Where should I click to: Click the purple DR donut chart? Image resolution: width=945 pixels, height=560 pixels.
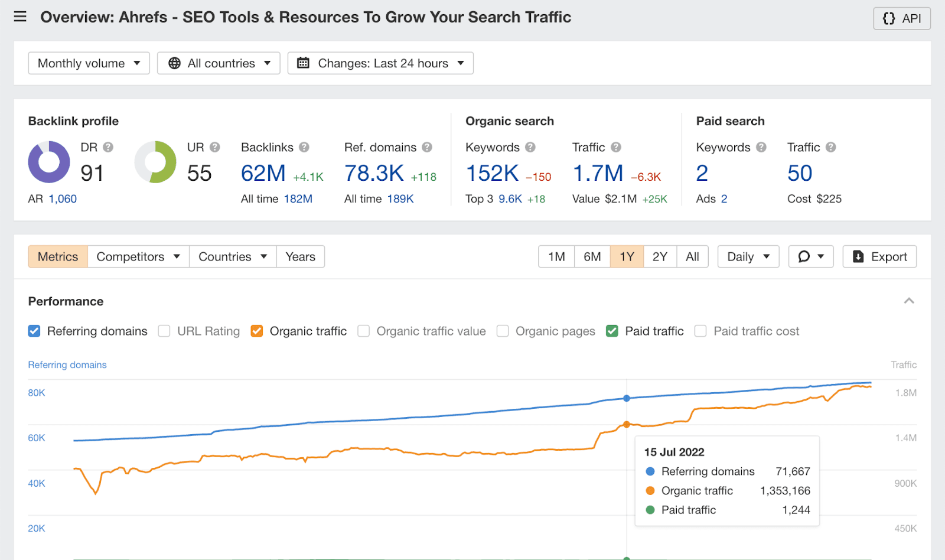point(49,162)
